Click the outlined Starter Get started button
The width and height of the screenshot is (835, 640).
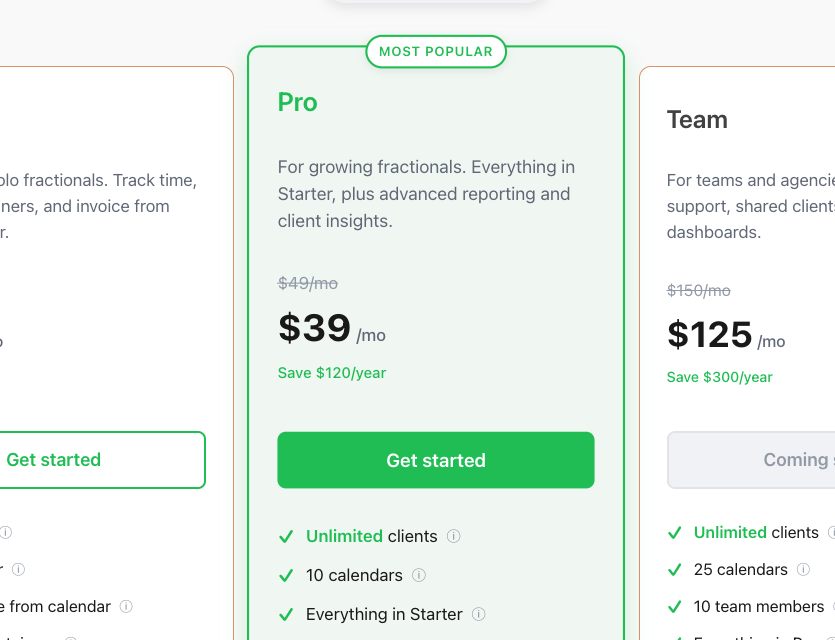tap(102, 460)
